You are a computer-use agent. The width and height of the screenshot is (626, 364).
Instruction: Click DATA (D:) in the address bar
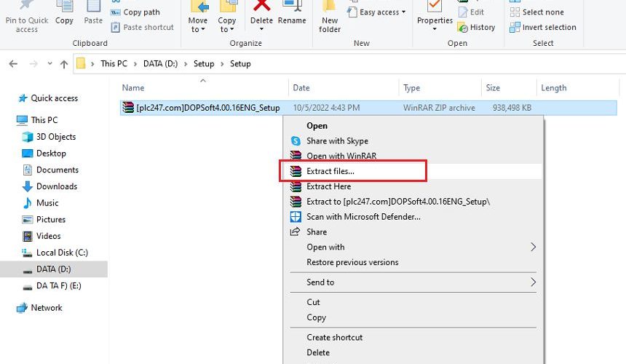point(160,64)
